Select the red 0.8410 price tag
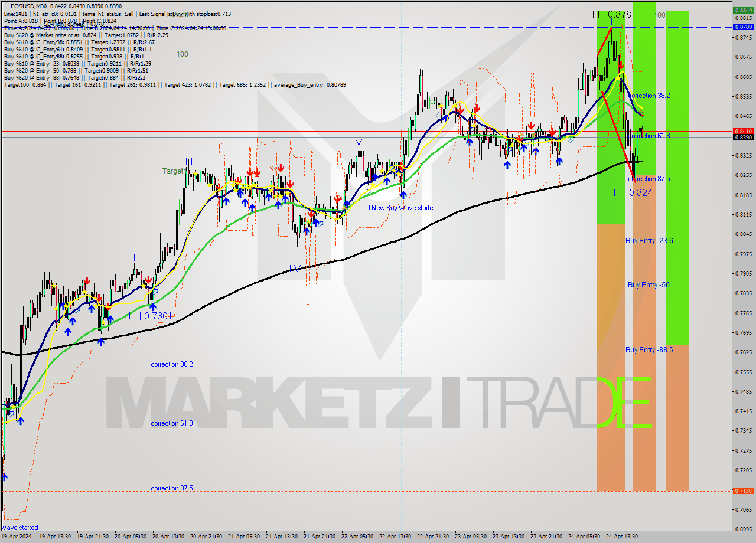The width and height of the screenshot is (756, 543). [x=742, y=131]
